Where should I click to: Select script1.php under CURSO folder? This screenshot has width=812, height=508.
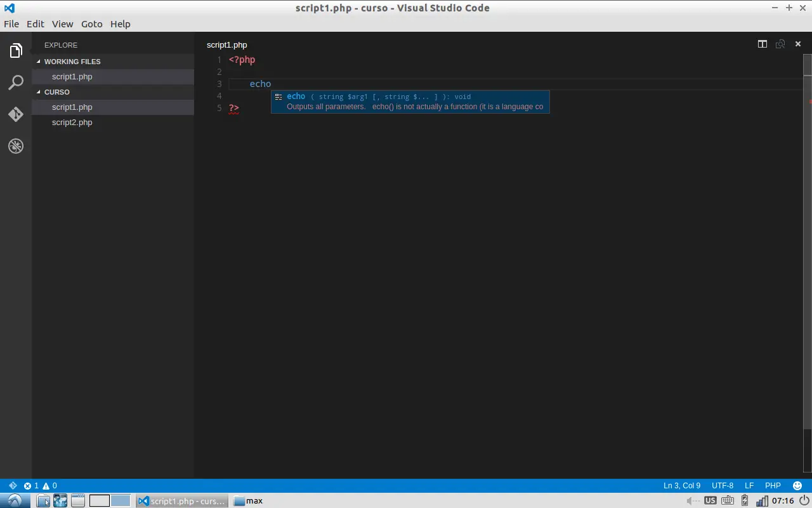click(113, 107)
